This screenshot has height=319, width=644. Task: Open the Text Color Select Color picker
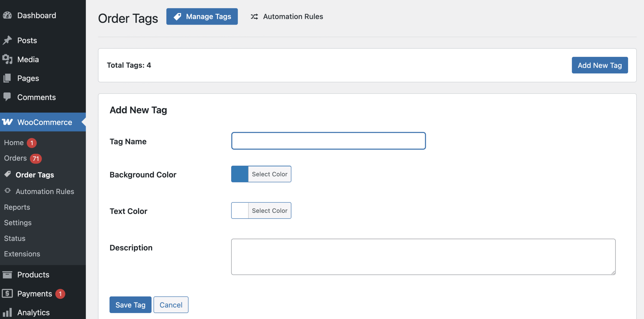coord(269,211)
